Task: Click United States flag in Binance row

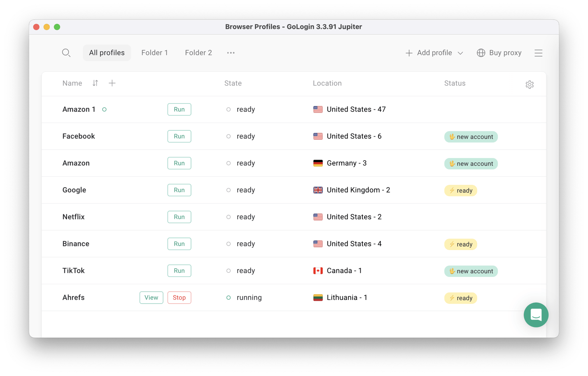Action: coord(318,244)
